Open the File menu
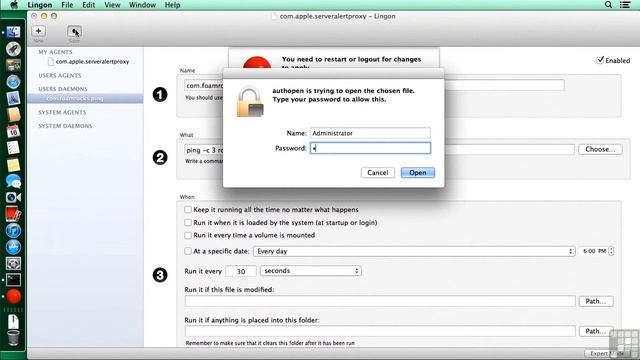640x360 pixels. click(67, 5)
